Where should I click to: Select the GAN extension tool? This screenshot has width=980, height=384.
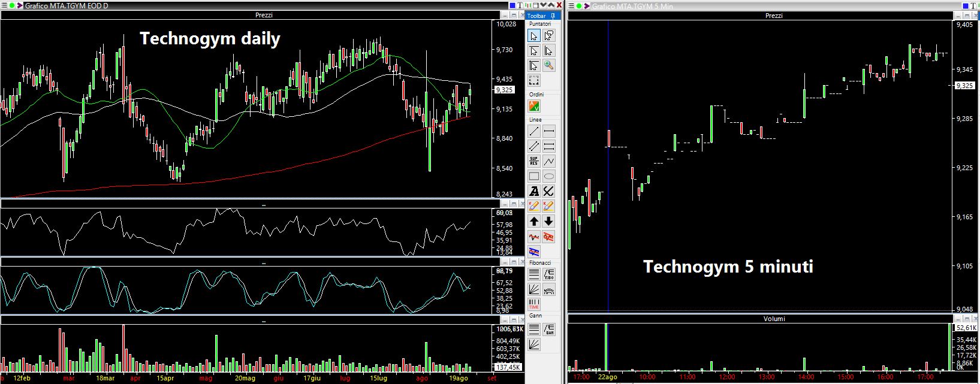[549, 329]
